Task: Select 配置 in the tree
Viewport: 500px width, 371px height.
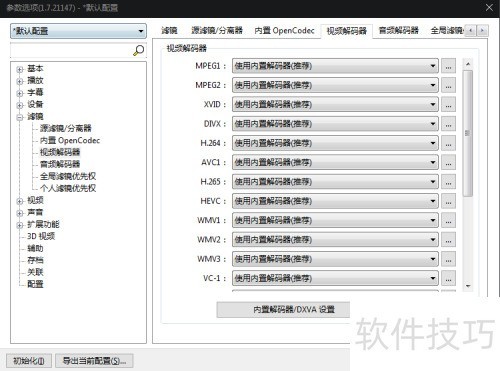Action: click(35, 284)
